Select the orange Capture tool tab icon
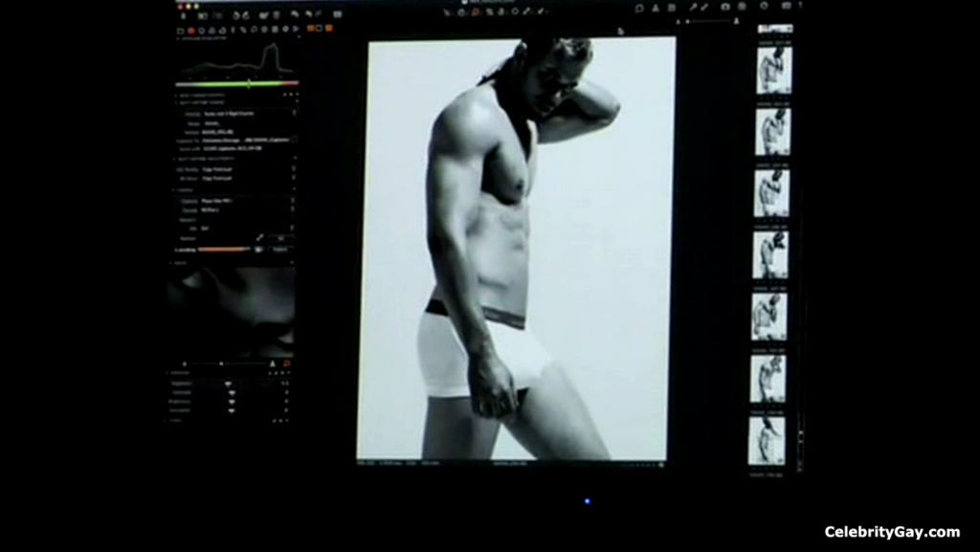This screenshot has width=980, height=552. coord(191,30)
